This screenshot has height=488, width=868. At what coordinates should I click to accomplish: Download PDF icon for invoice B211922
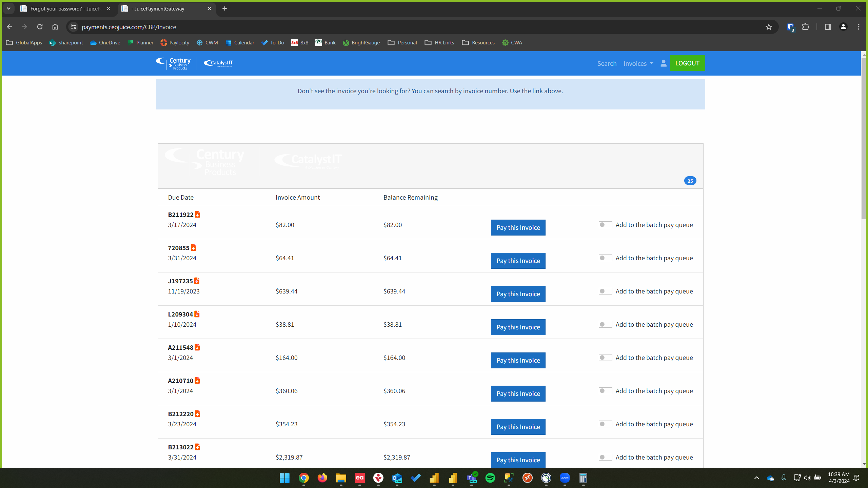(x=197, y=215)
